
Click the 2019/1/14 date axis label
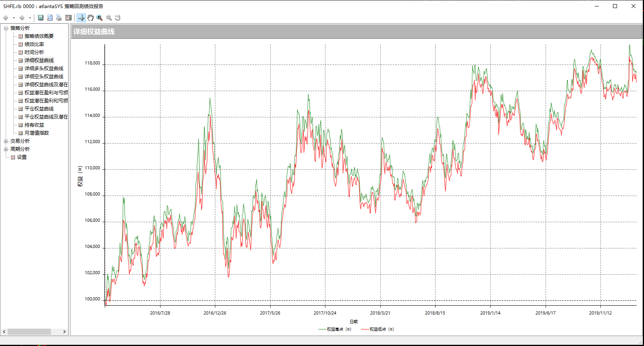click(x=490, y=313)
